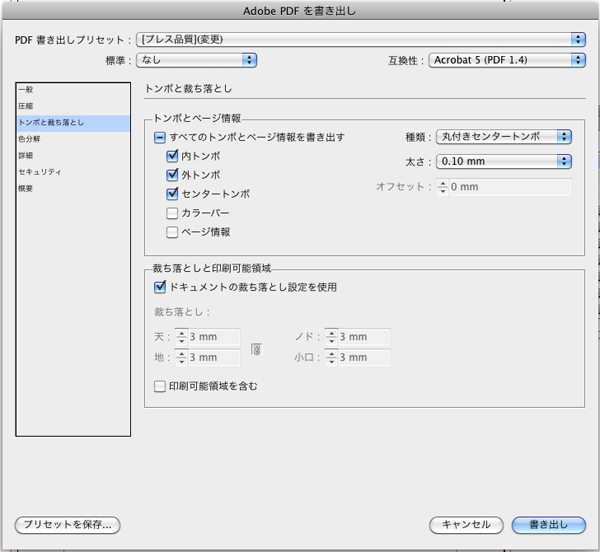This screenshot has height=552, width=600.
Task: Click the 小口 bleed stepper arrows
Action: pyautogui.click(x=331, y=357)
